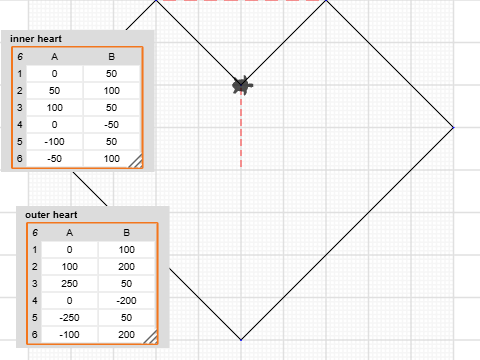
Task: Select outer heart row 5 cell B value 50
Action: pos(127,318)
